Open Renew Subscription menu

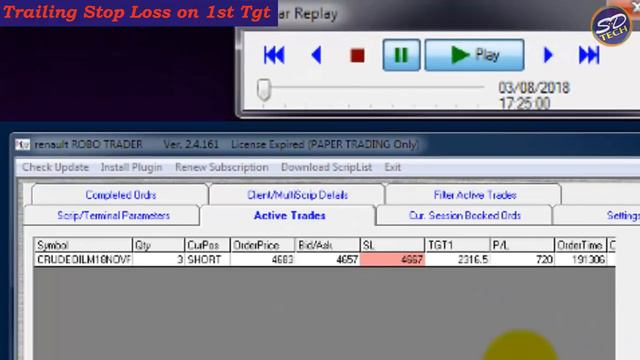click(222, 167)
